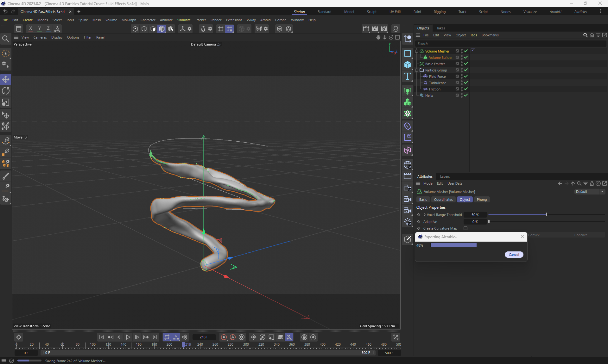Click the Render Settings icon
Image resolution: width=608 pixels, height=364 pixels.
point(384,29)
